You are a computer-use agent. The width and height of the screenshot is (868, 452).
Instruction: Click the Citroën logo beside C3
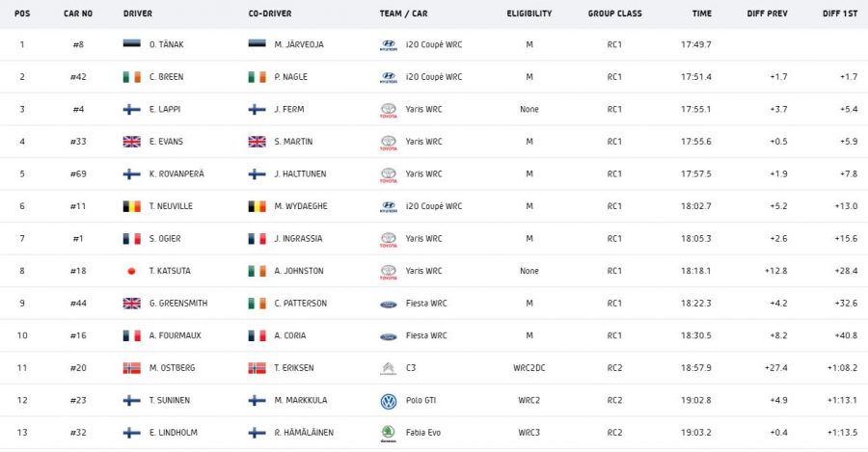[388, 368]
